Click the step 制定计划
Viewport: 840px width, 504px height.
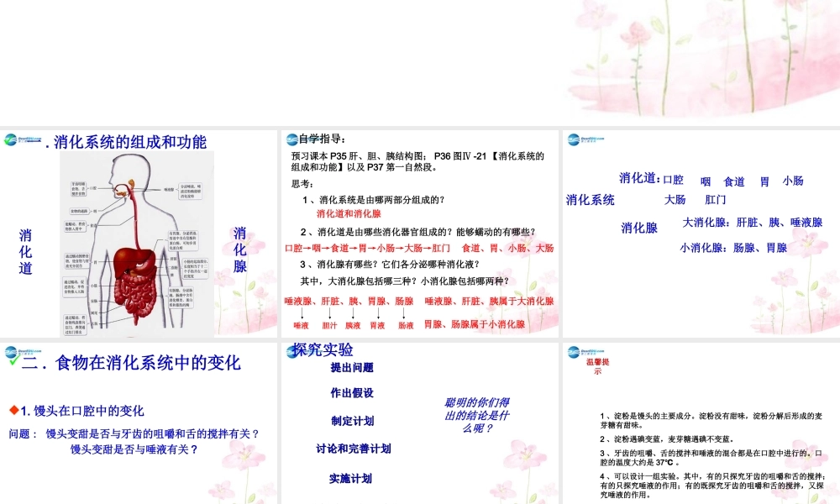pyautogui.click(x=353, y=421)
